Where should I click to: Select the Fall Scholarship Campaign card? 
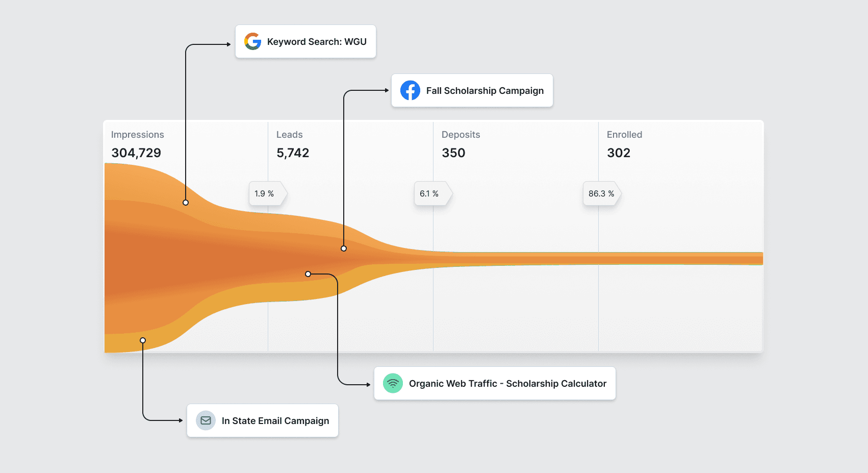point(472,90)
